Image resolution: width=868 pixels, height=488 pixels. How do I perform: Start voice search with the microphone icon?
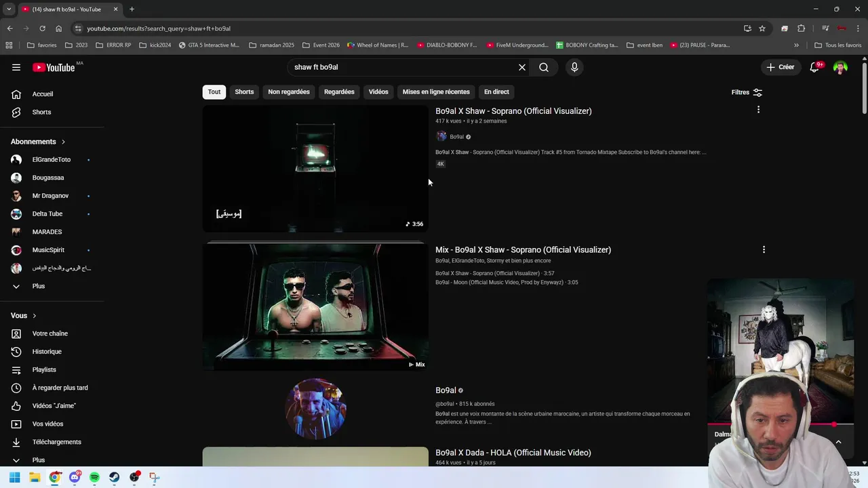pos(574,67)
